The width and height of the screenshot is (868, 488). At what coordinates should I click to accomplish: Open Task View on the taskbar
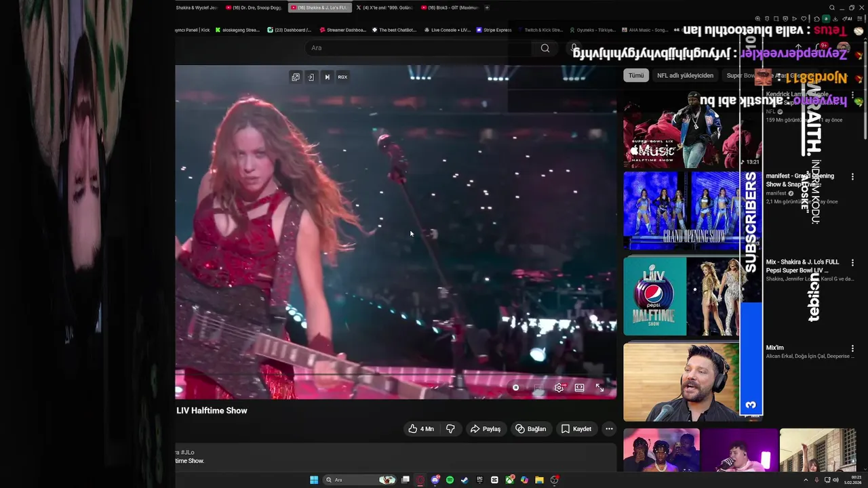[406, 480]
